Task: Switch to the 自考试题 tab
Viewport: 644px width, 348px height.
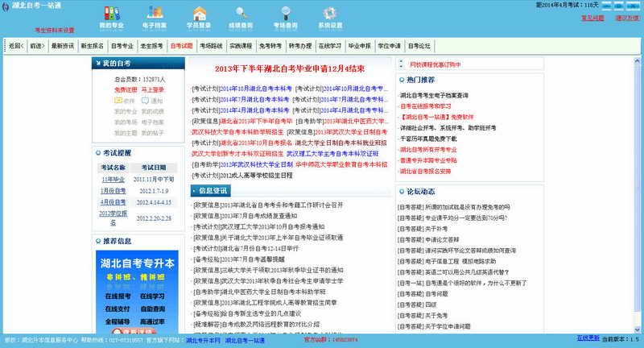Action: (182, 46)
